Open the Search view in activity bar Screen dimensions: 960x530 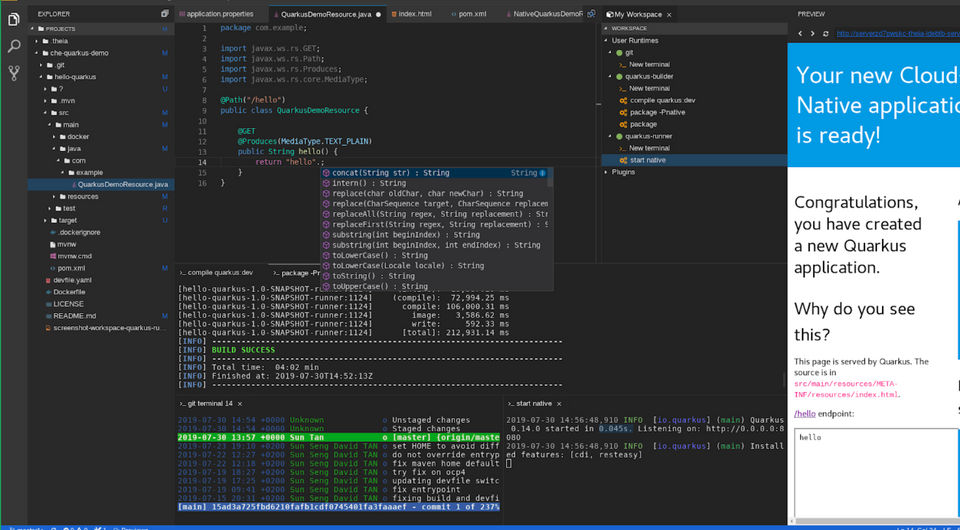point(13,47)
